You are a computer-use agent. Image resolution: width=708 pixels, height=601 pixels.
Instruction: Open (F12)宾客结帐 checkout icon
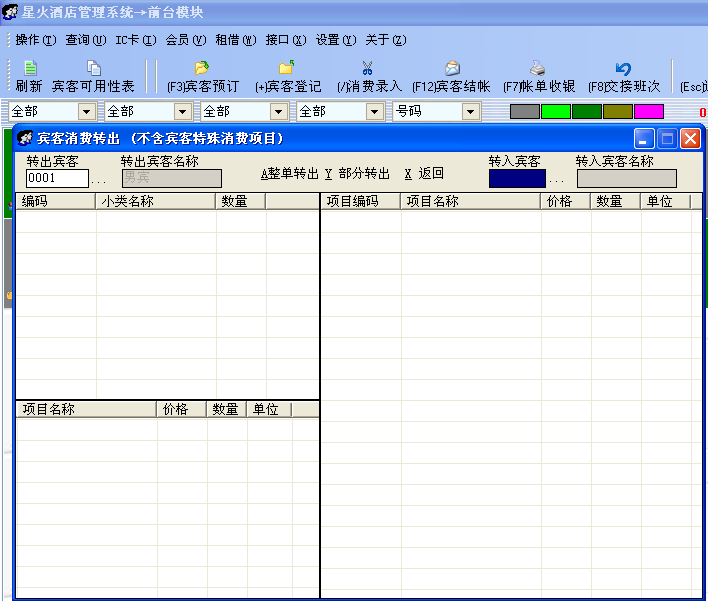click(452, 68)
